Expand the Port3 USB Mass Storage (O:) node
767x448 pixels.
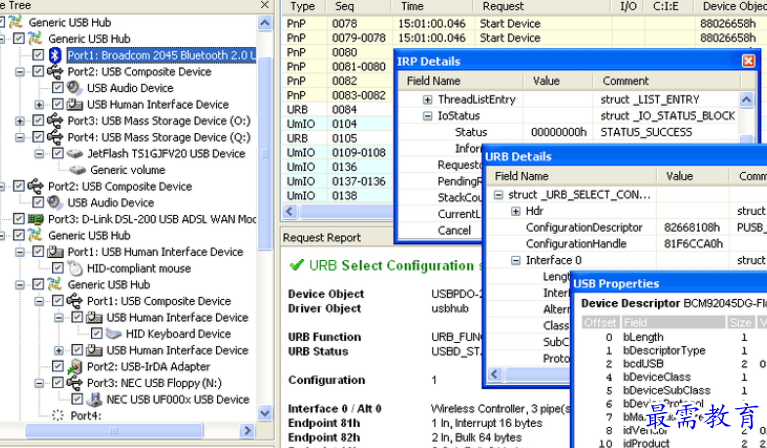(x=20, y=121)
